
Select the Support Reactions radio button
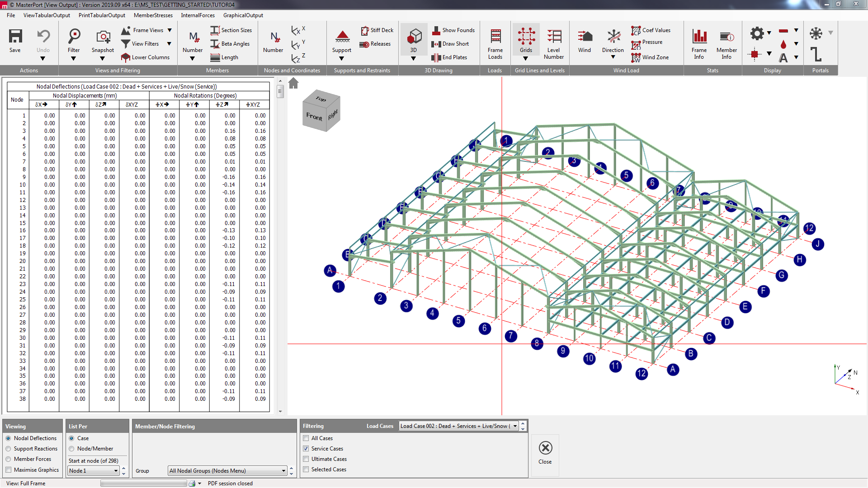(x=8, y=449)
